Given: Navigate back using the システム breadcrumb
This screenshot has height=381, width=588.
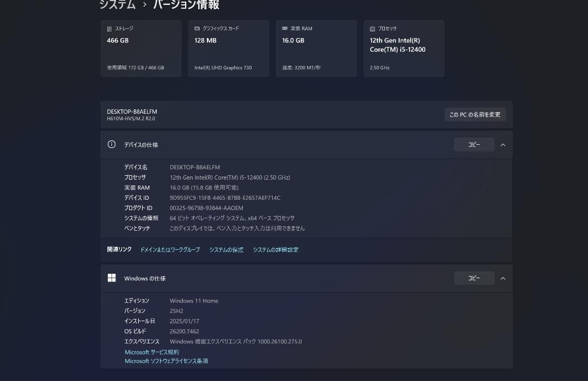Looking at the screenshot, I should [x=116, y=4].
